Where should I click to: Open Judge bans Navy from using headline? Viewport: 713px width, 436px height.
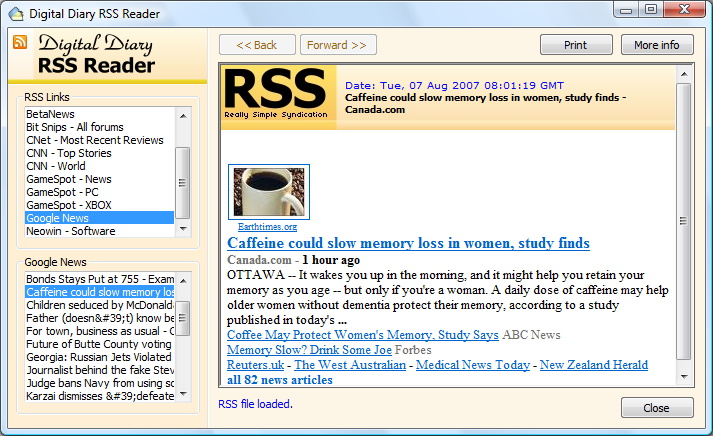[100, 383]
